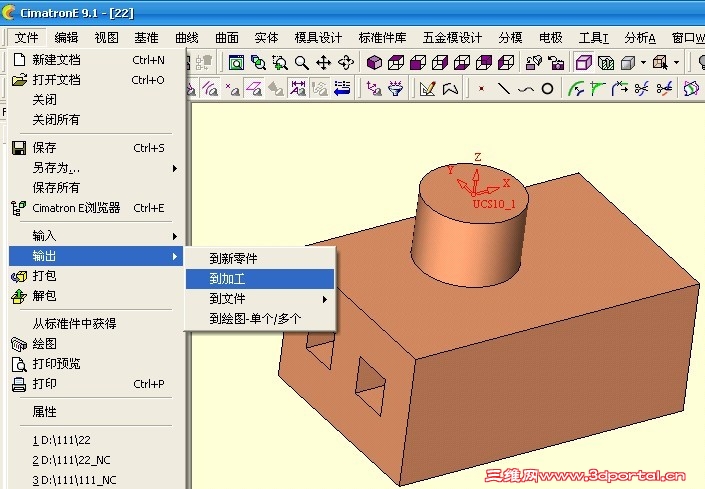The width and height of the screenshot is (705, 489).
Task: Choose 到新零件 in the export submenu
Action: click(260, 258)
